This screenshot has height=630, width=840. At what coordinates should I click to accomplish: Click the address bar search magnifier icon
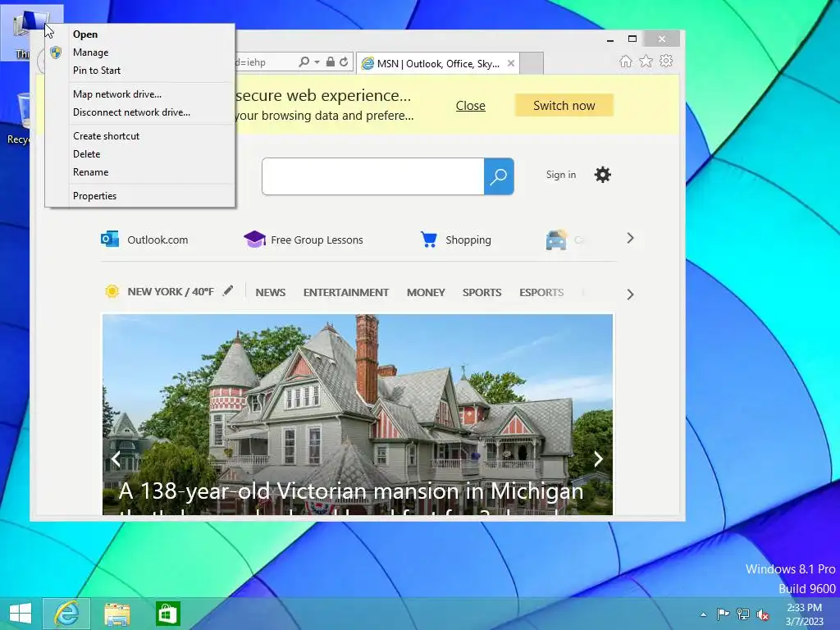(x=304, y=62)
